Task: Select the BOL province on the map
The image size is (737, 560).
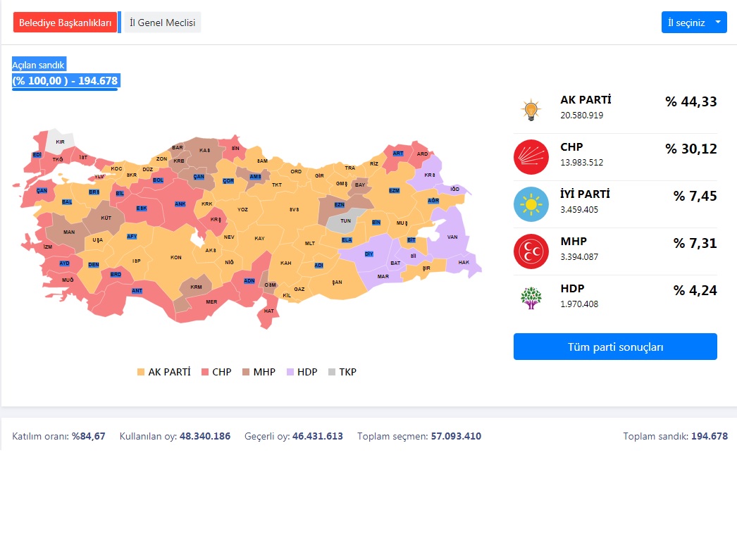Action: point(158,180)
